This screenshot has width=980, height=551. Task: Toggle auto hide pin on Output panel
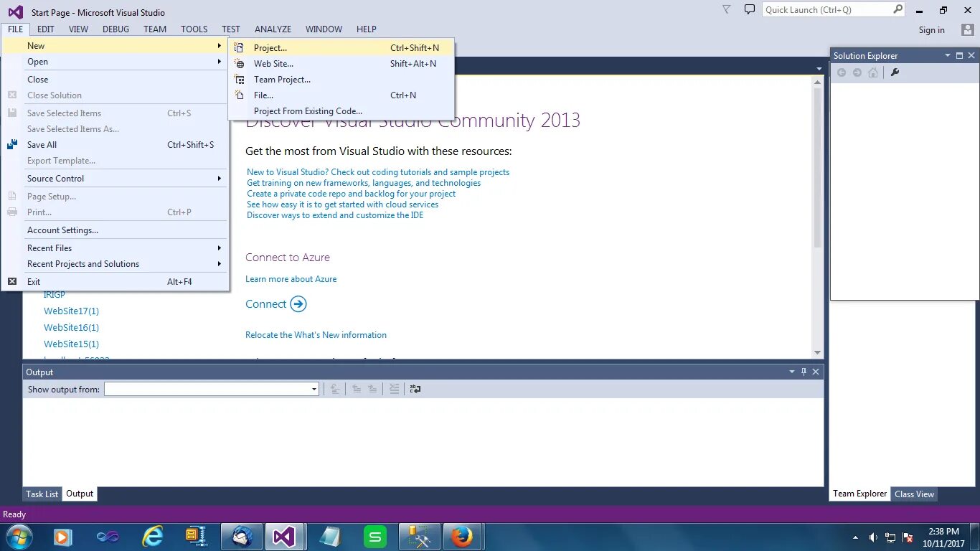(804, 372)
